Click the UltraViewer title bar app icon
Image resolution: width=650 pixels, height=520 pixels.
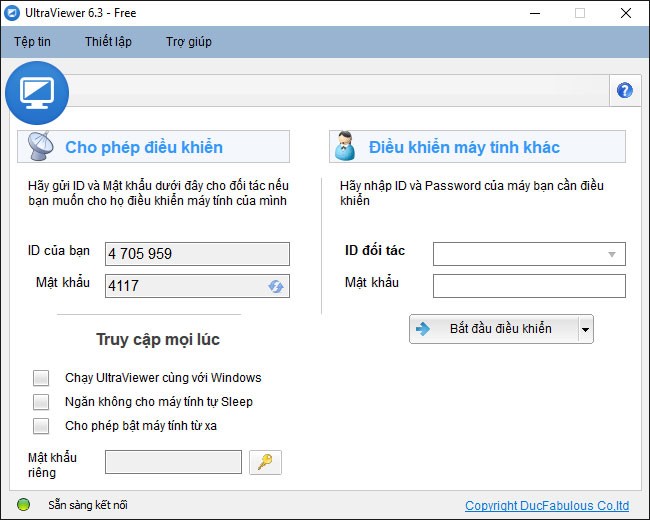[x=14, y=13]
